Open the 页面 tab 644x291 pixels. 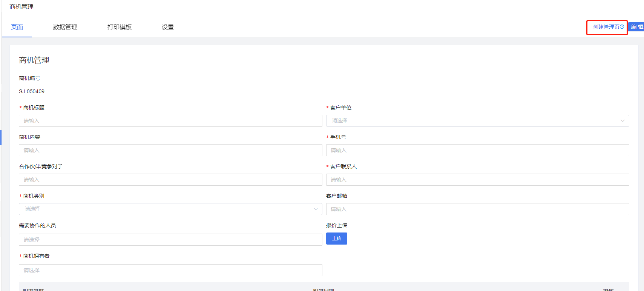[17, 27]
